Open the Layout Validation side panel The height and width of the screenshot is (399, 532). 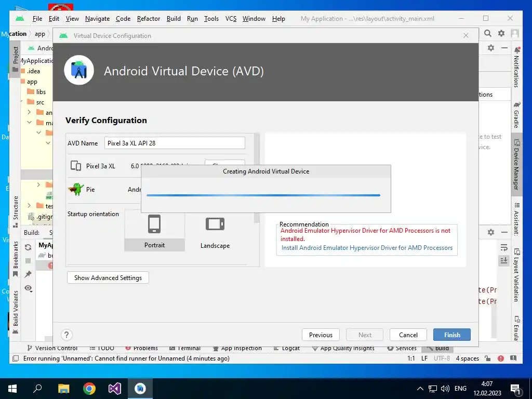click(516, 275)
